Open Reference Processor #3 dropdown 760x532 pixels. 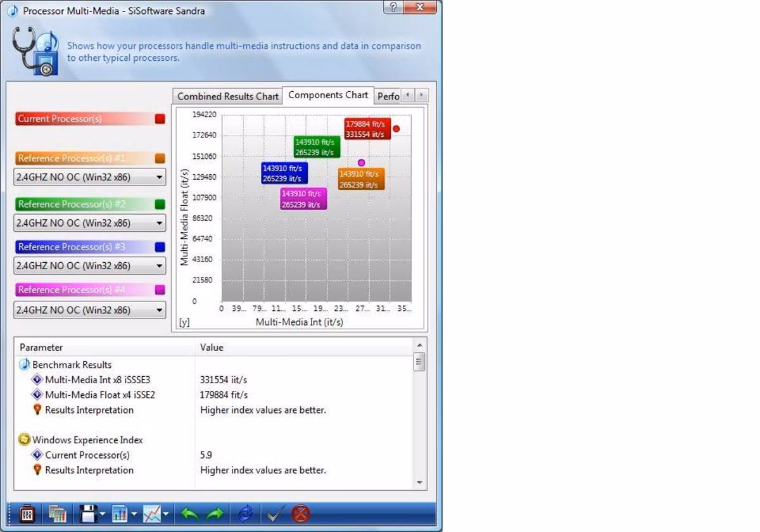(89, 266)
